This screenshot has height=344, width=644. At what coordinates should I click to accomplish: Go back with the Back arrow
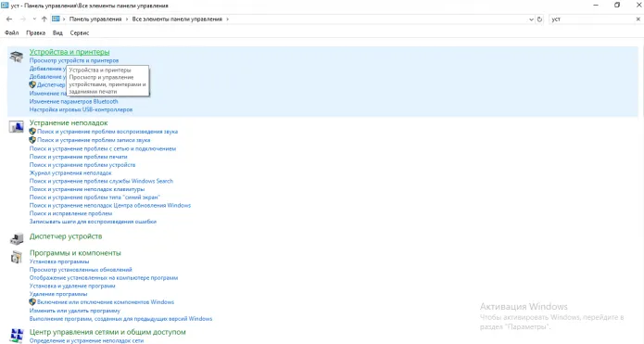click(x=9, y=19)
